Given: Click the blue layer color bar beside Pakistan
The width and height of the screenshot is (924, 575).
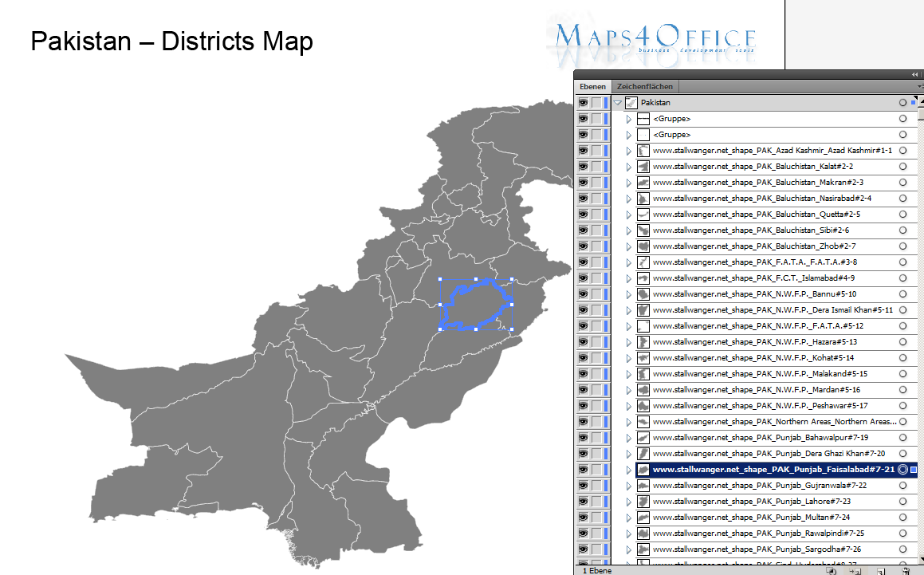Looking at the screenshot, I should click(x=607, y=102).
